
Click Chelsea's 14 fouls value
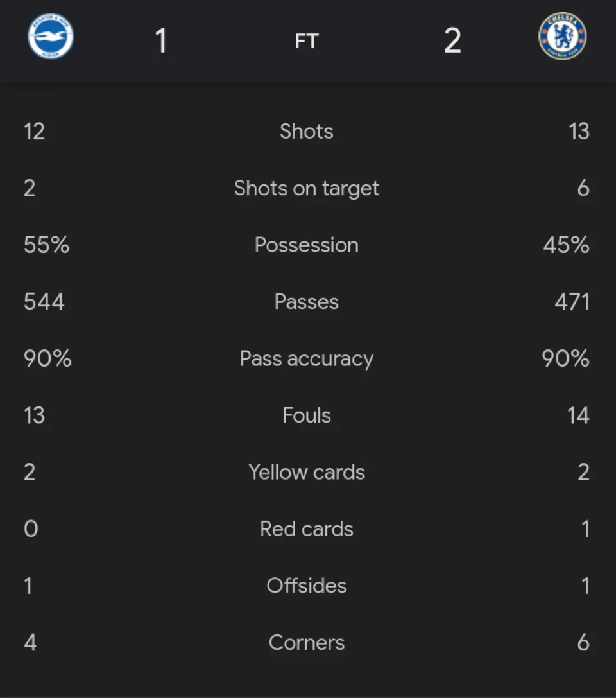coord(577,415)
